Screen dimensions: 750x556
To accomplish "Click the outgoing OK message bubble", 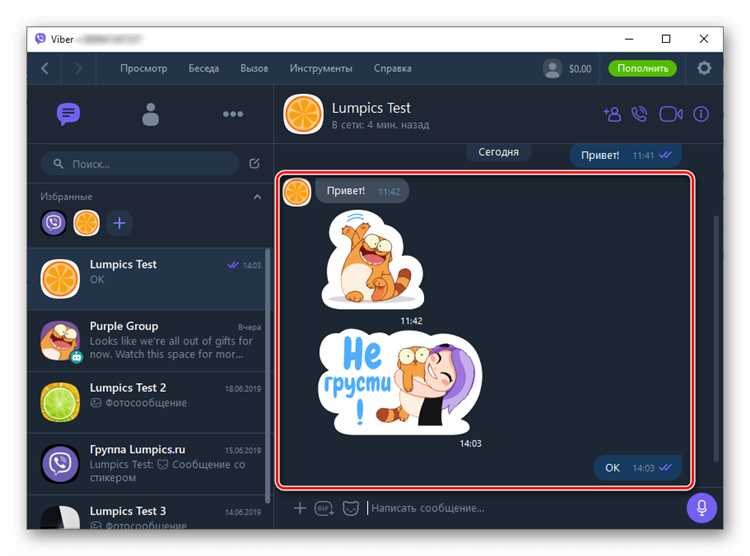I will pos(638,467).
